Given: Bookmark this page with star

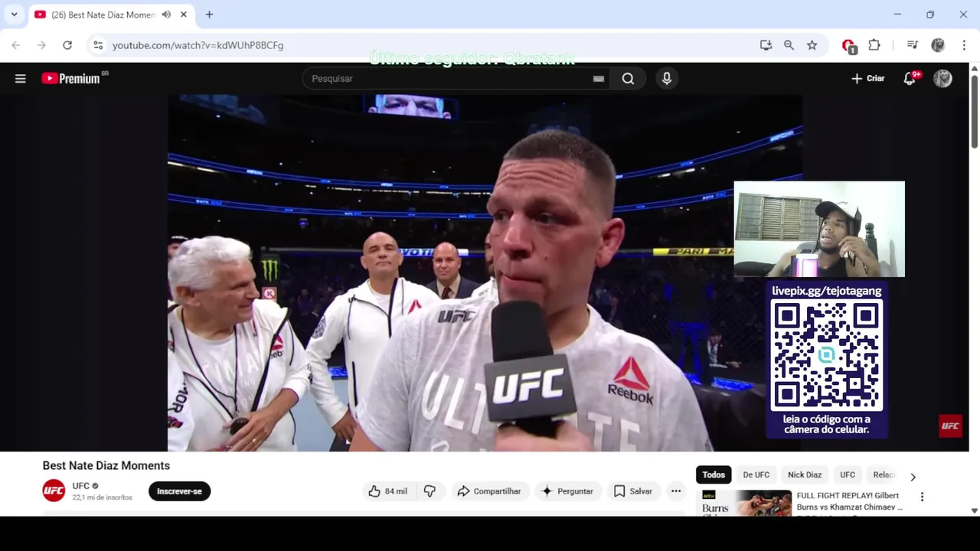Looking at the screenshot, I should (x=812, y=45).
